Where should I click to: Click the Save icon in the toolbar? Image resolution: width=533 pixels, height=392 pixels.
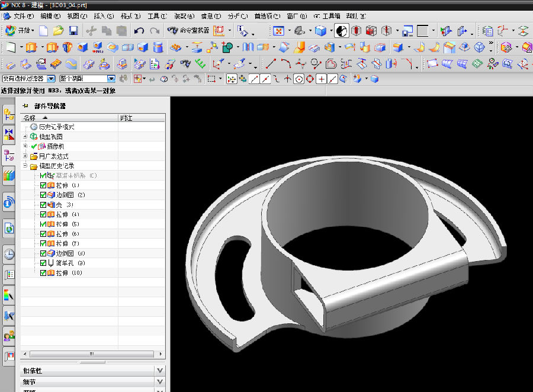73,30
